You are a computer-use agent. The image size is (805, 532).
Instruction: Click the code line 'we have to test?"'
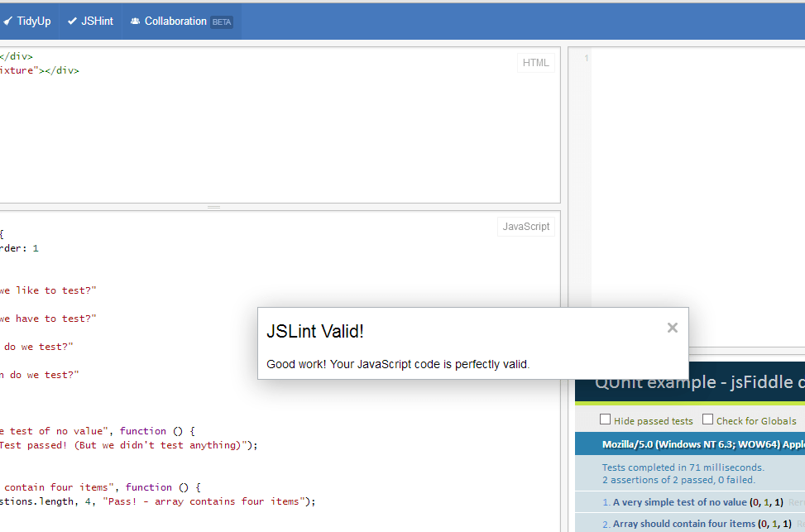48,319
